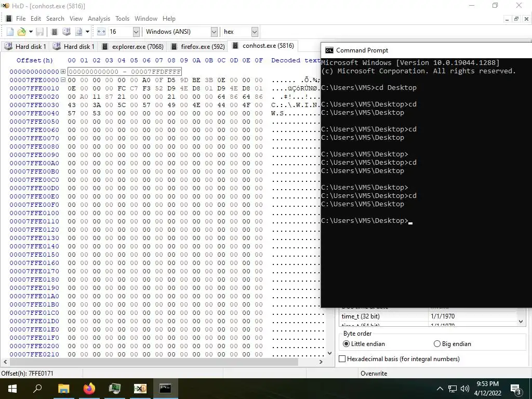Viewport: 532px width, 399px height.
Task: Click the Open disk toolbar icon
Action: tap(66, 32)
